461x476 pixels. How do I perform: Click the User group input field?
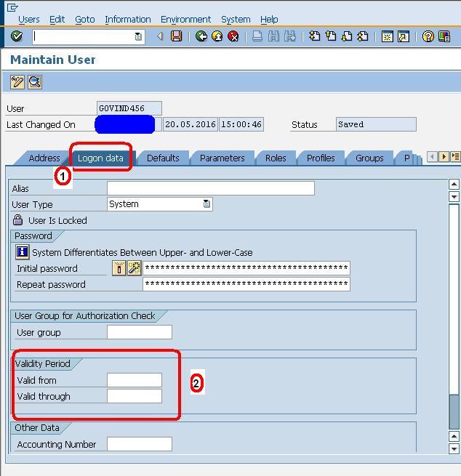[x=140, y=332]
